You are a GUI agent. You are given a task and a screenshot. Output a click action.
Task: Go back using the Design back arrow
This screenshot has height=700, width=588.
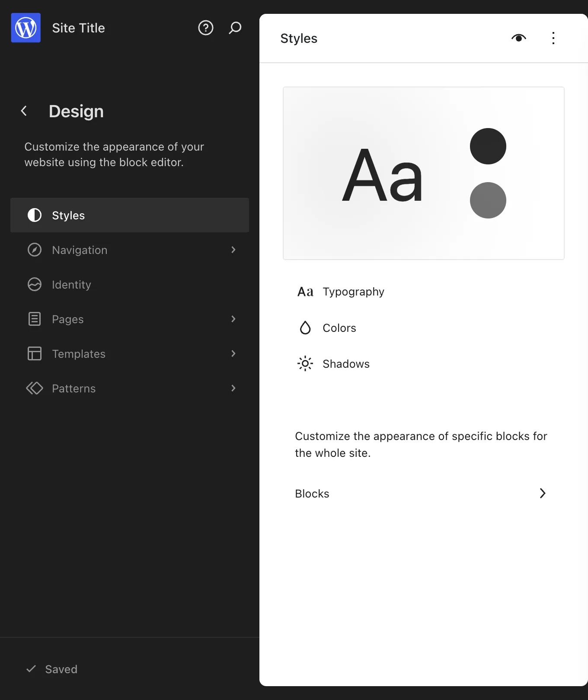24,111
